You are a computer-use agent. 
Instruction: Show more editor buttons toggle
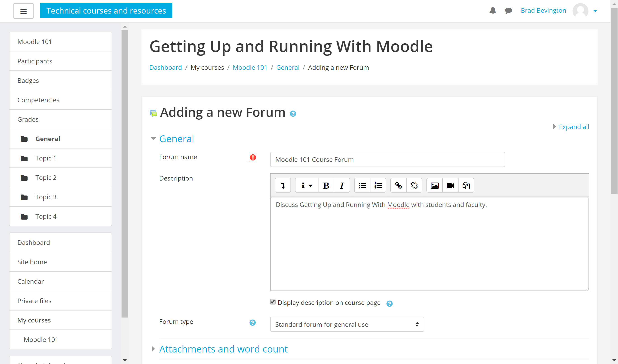click(283, 185)
